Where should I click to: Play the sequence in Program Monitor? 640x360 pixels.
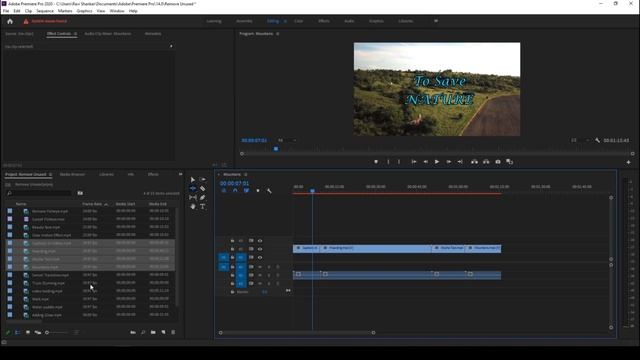click(437, 162)
